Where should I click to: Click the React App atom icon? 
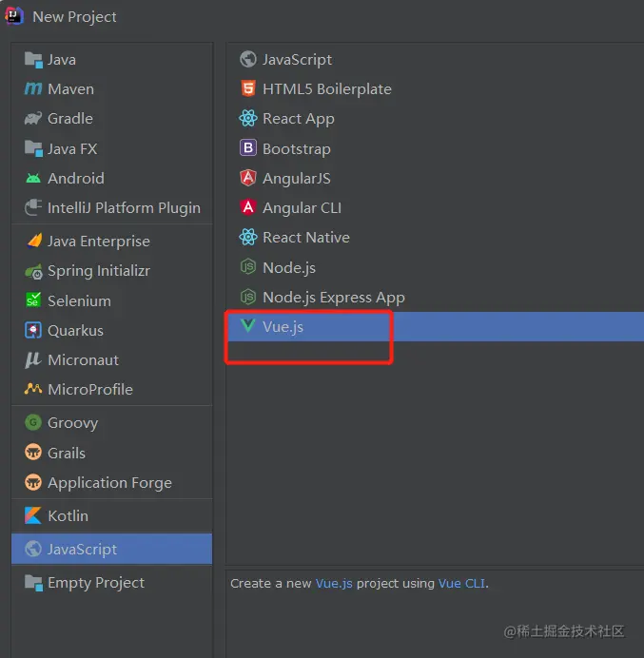[248, 118]
